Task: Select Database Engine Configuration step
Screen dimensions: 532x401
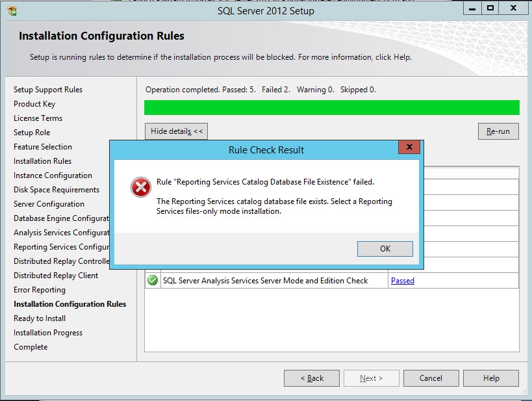Action: click(x=62, y=218)
